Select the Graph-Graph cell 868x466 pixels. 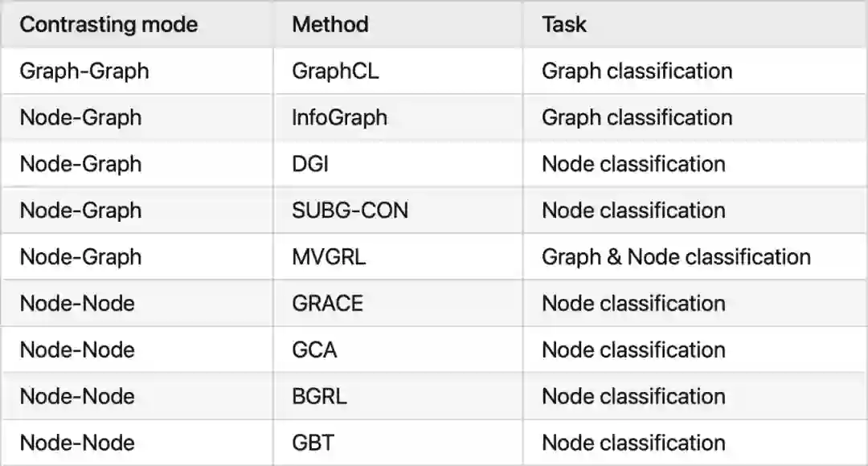(x=84, y=71)
